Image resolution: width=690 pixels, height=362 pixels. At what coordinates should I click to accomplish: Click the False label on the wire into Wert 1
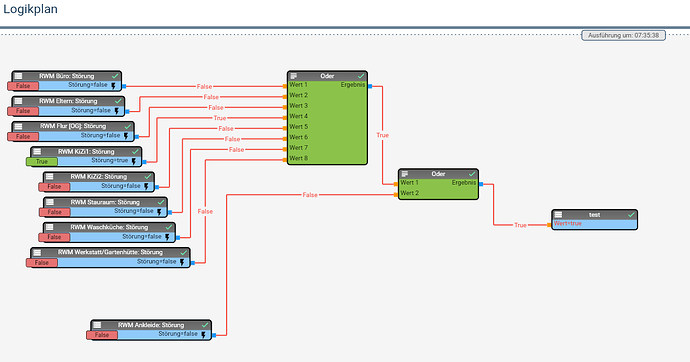coord(204,87)
